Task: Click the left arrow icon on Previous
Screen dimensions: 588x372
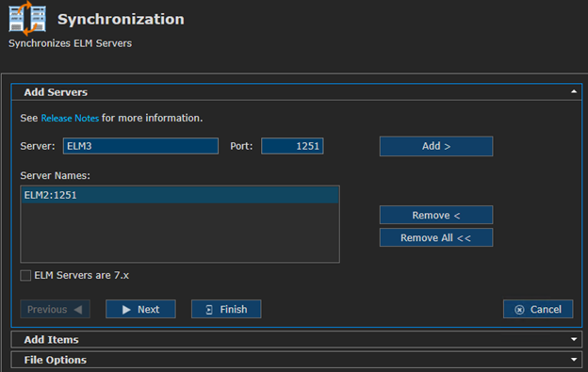Action: pyautogui.click(x=78, y=310)
